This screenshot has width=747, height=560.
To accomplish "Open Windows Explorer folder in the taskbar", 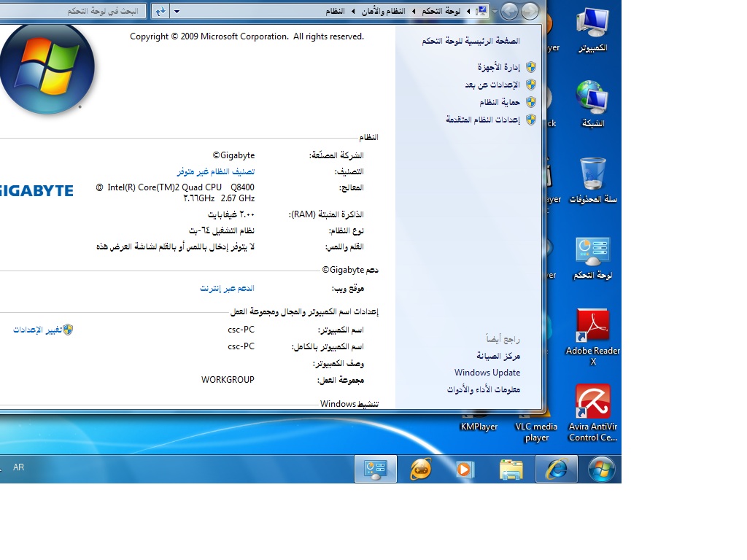I will pos(511,470).
